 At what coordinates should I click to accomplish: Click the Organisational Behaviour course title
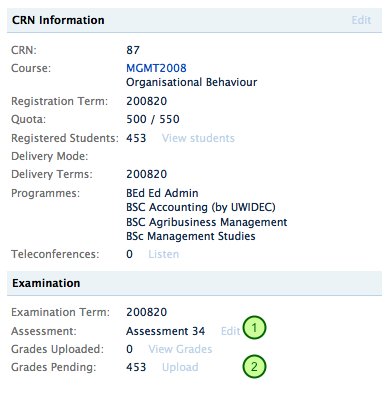point(191,82)
